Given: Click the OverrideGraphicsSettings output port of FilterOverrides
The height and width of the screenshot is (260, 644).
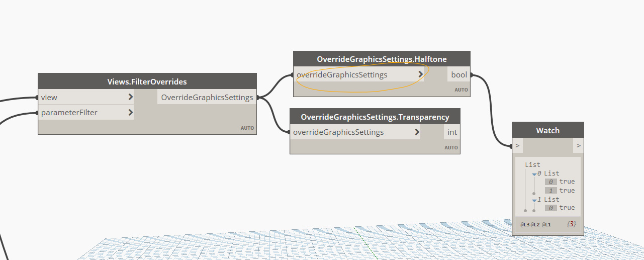Looking at the screenshot, I should (207, 97).
